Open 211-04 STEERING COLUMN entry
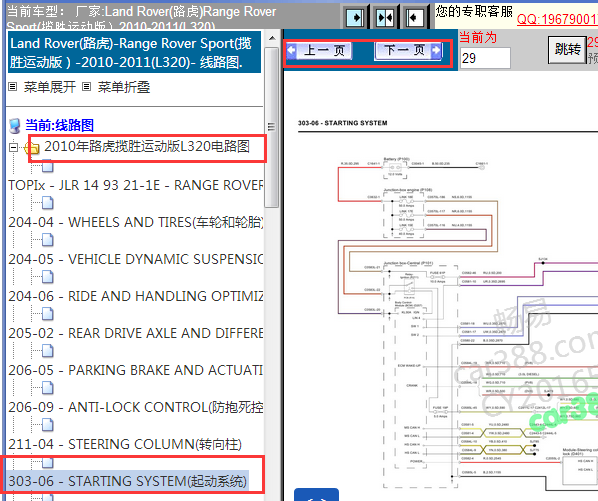The width and height of the screenshot is (598, 501). point(125,444)
